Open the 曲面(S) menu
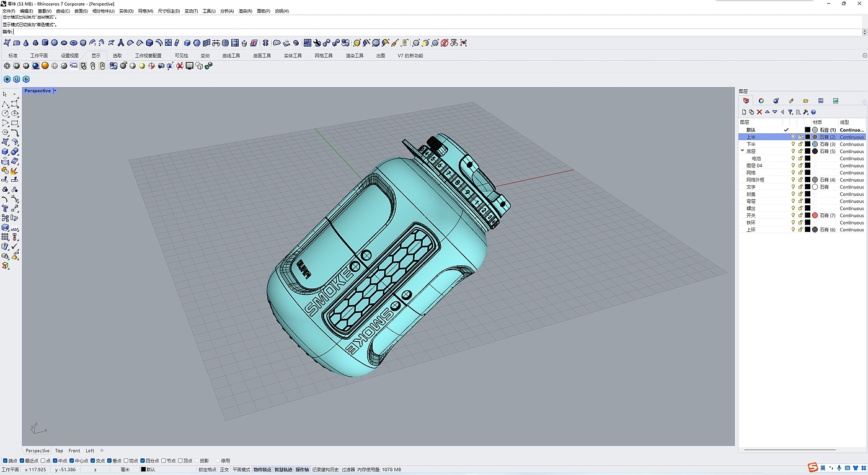This screenshot has width=868, height=475. tap(81, 11)
